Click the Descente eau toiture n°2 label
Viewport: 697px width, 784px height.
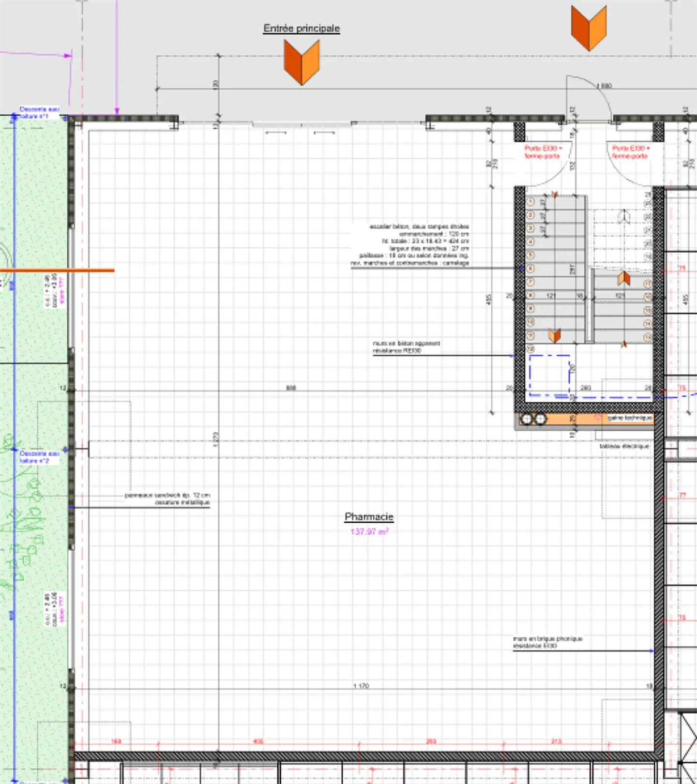pos(39,457)
